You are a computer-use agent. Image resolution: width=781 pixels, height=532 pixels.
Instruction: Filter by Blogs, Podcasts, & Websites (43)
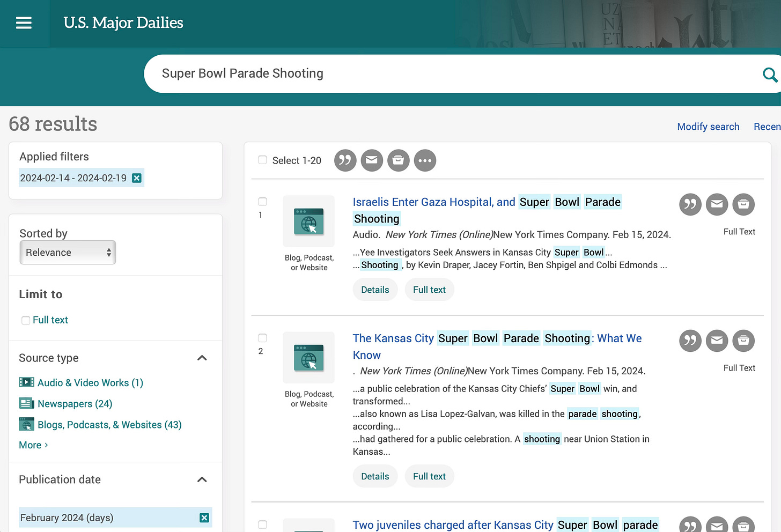point(109,424)
